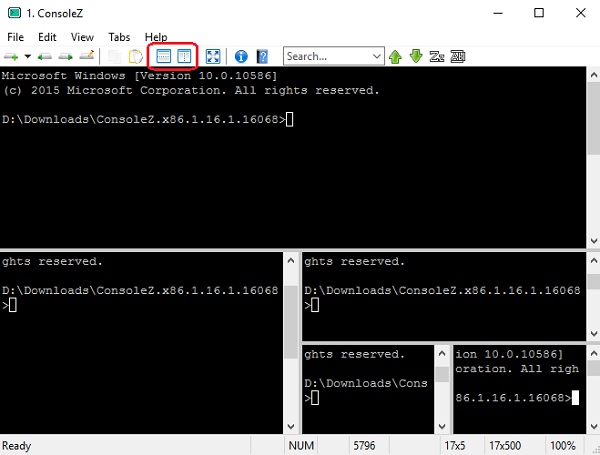The width and height of the screenshot is (600, 455).
Task: Go to next tab toolbar icon
Action: coord(65,57)
